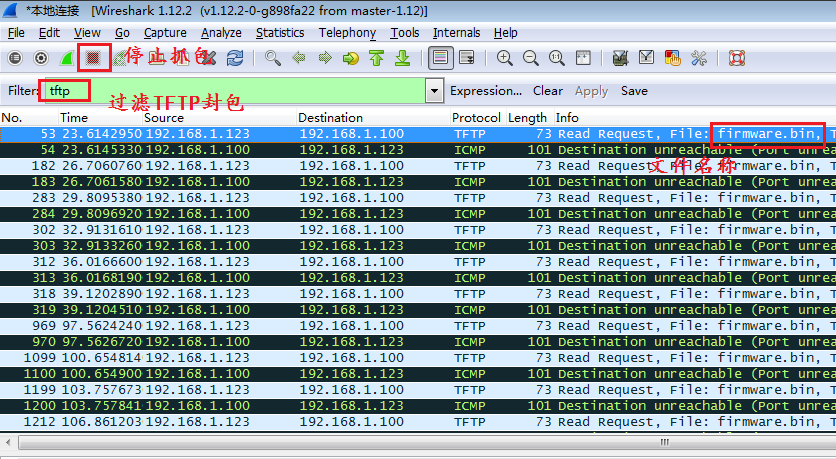Sort by the Info column header
Viewport: 836px width, 459px height.
coord(695,117)
